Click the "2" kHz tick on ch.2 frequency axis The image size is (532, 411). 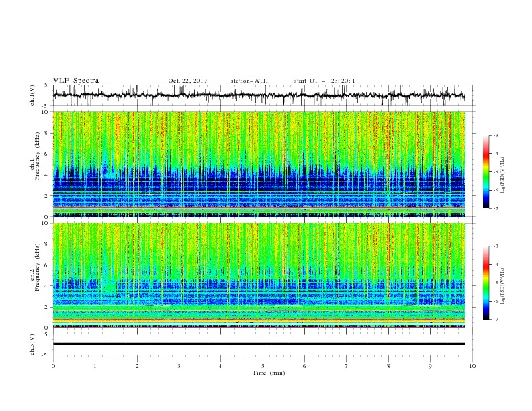point(46,307)
